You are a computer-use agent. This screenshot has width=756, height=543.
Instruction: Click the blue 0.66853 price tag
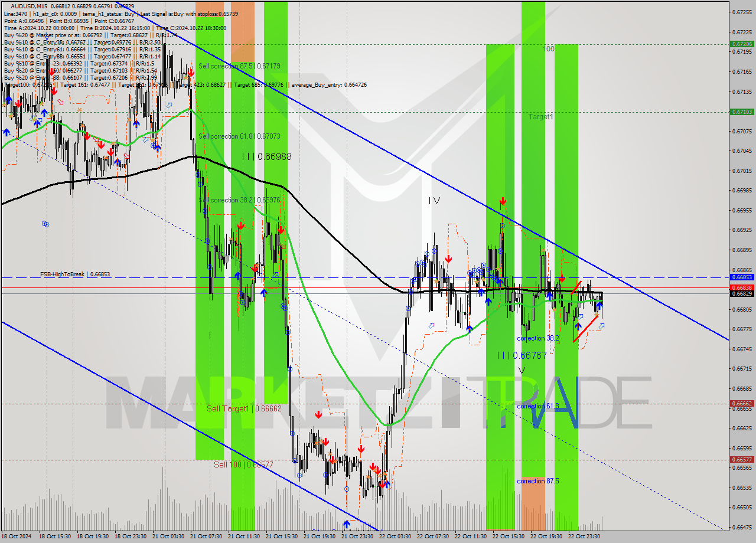click(742, 277)
